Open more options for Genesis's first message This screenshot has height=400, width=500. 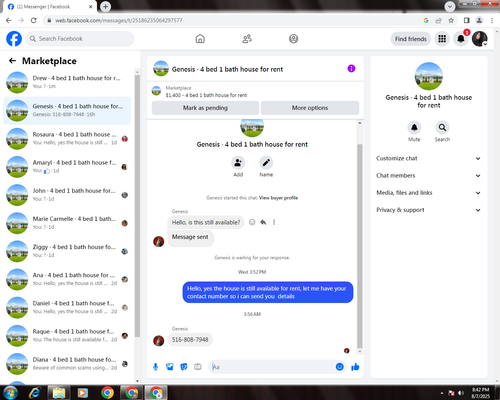coord(274,222)
